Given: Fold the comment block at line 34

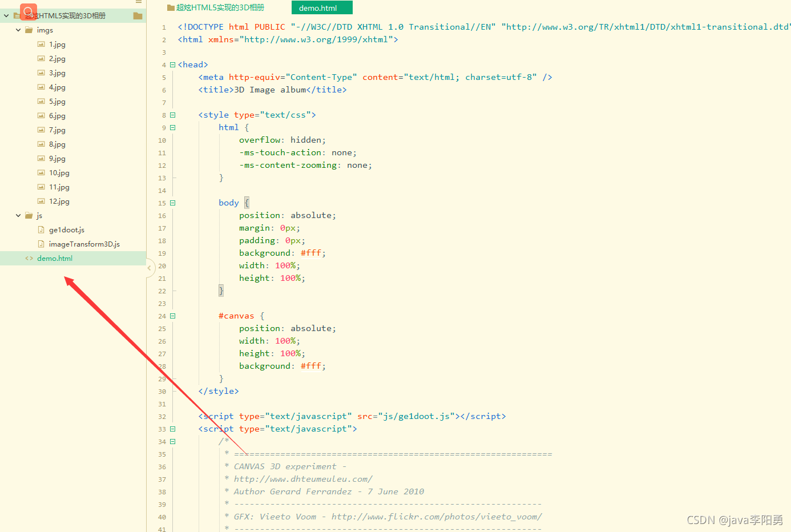Looking at the screenshot, I should click(x=172, y=441).
